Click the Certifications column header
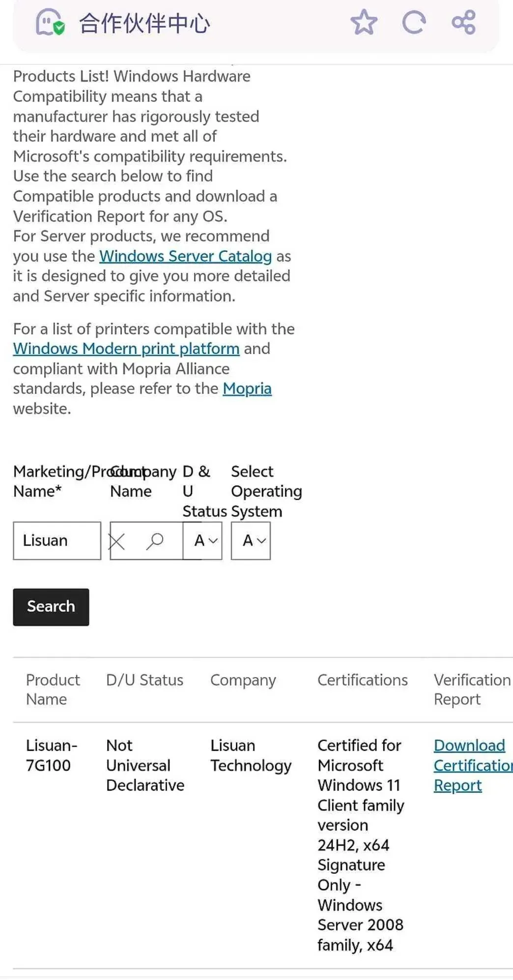The height and width of the screenshot is (980, 513). [363, 680]
